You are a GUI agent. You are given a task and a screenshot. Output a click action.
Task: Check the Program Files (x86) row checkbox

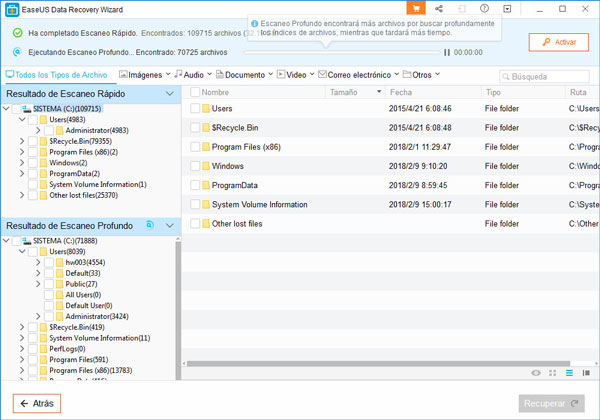[x=195, y=147]
